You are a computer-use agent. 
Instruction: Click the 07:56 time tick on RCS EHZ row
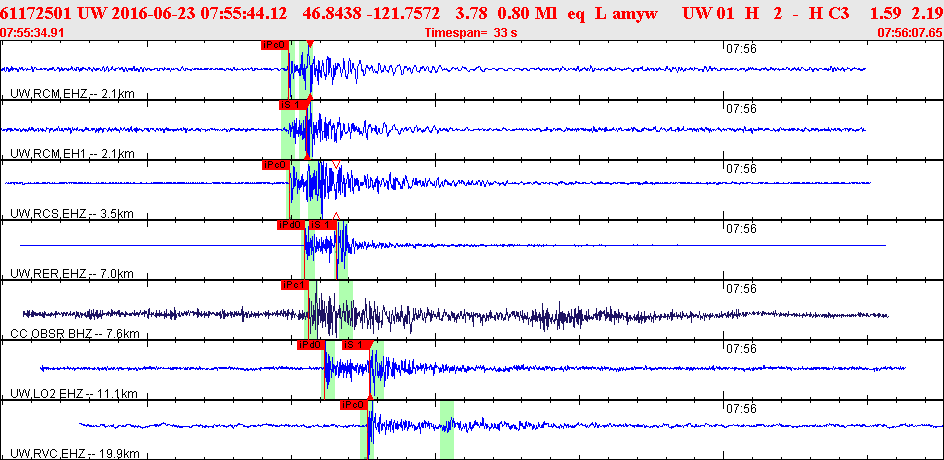pos(741,169)
